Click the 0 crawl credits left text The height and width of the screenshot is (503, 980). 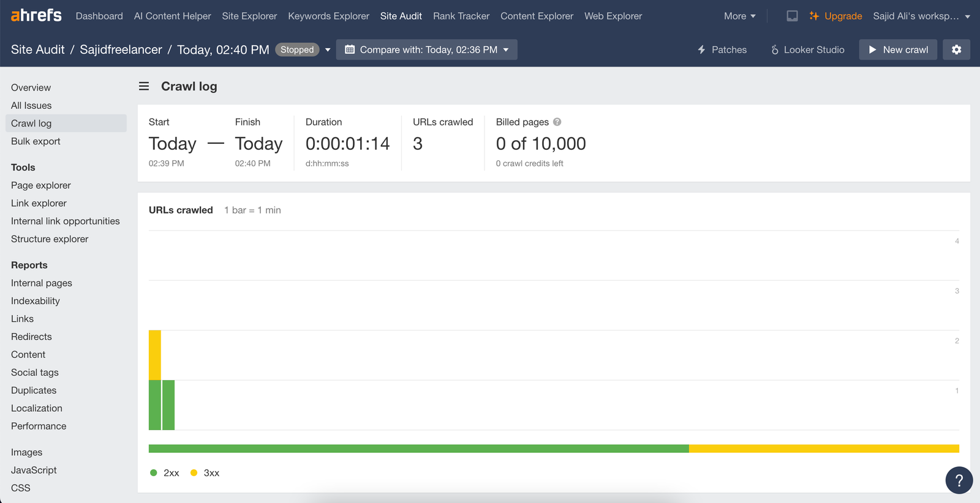529,163
